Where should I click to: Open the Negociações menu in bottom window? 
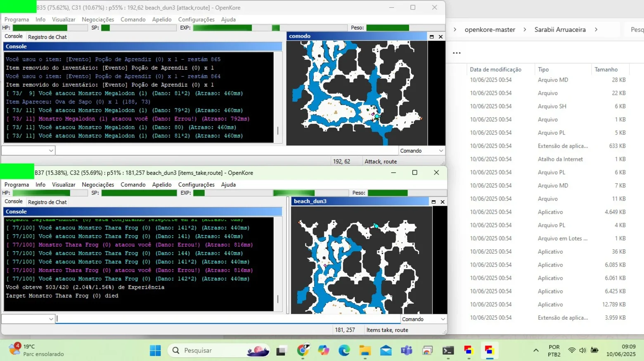click(98, 185)
